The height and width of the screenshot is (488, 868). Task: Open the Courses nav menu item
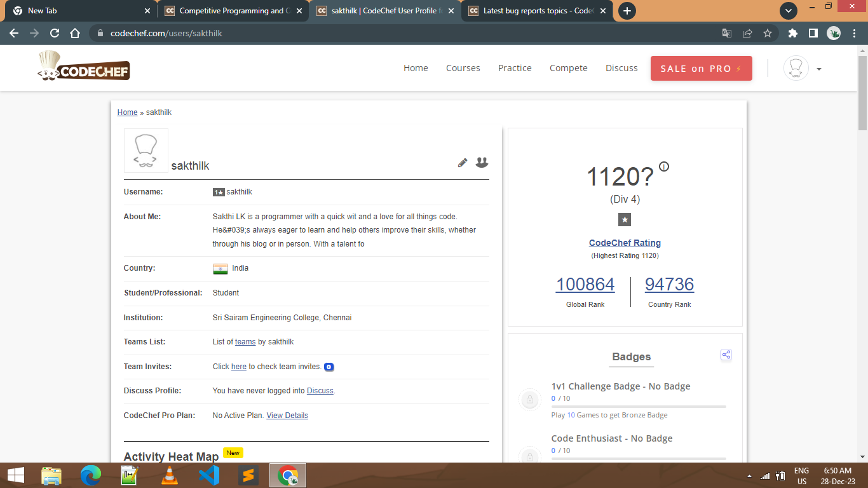pyautogui.click(x=463, y=68)
